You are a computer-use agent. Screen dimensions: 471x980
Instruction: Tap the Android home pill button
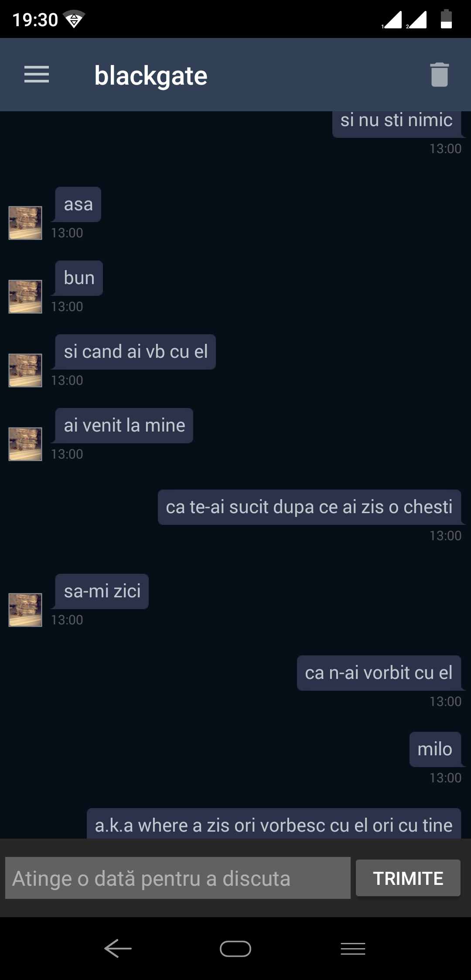click(x=235, y=949)
